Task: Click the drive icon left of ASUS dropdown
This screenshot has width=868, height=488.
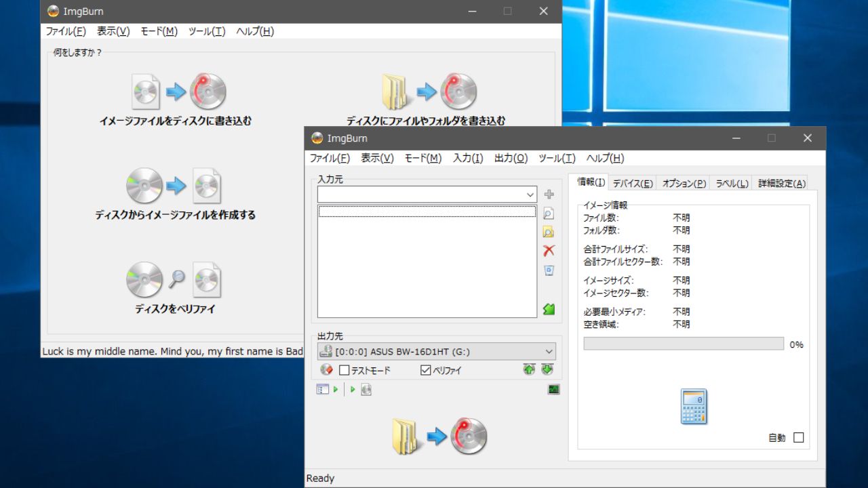Action: click(325, 351)
